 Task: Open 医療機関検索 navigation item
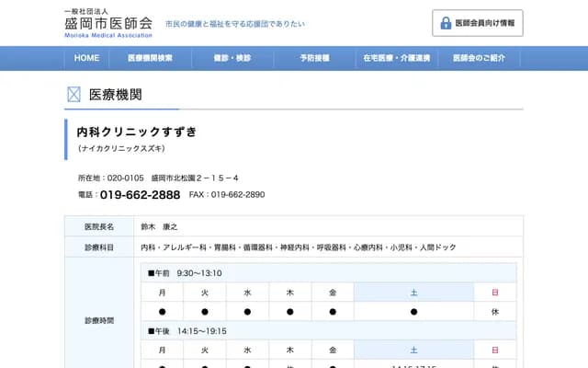click(151, 58)
